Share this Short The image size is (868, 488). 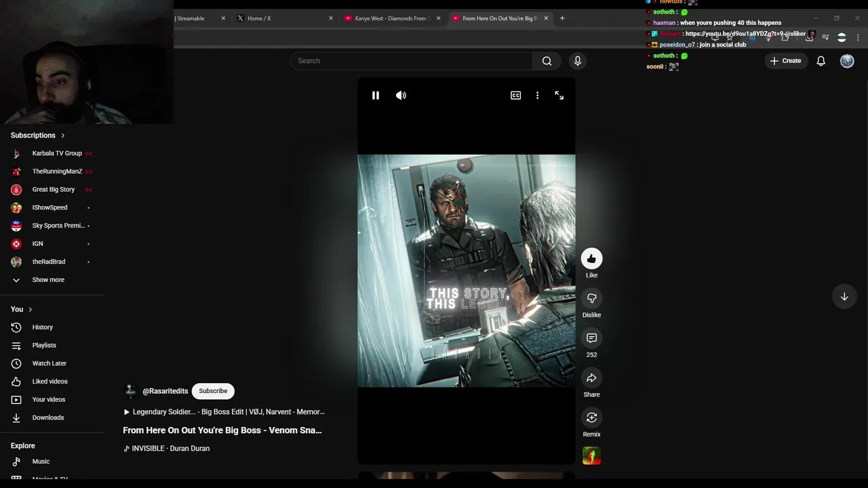pyautogui.click(x=591, y=378)
